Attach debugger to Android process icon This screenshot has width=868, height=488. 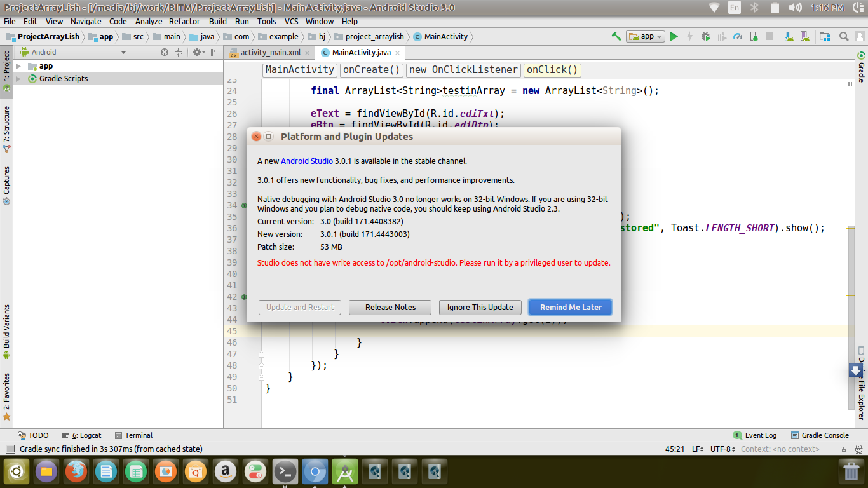(753, 36)
